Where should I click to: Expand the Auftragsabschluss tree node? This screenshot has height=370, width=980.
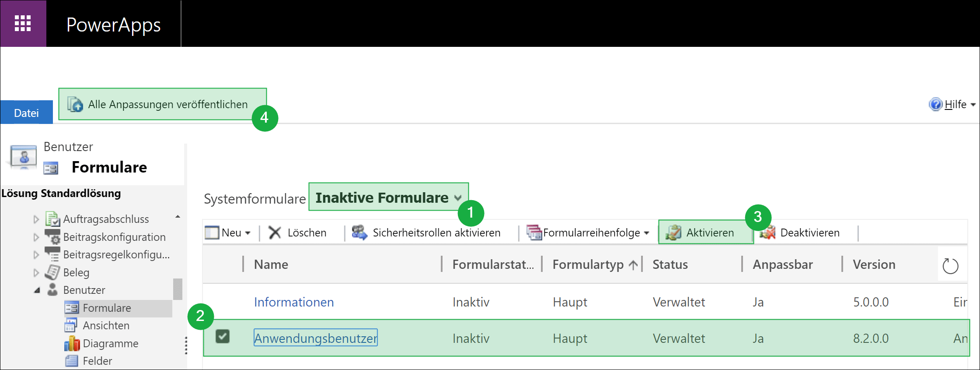[36, 219]
